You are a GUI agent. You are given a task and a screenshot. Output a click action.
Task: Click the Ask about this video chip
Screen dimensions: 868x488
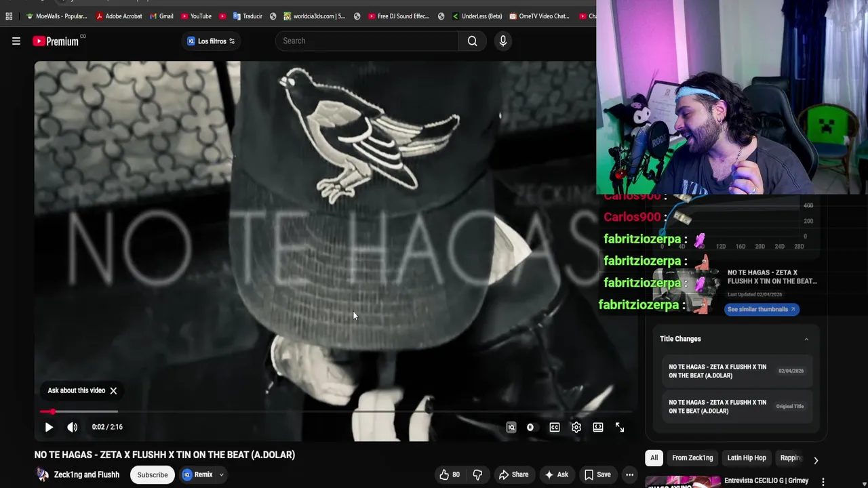click(x=77, y=390)
